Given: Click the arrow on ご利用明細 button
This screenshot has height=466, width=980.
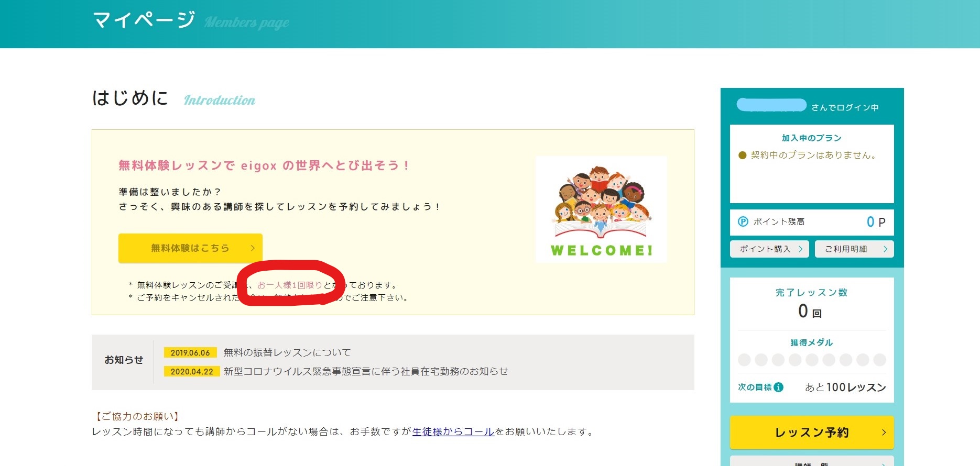Looking at the screenshot, I should tap(885, 249).
